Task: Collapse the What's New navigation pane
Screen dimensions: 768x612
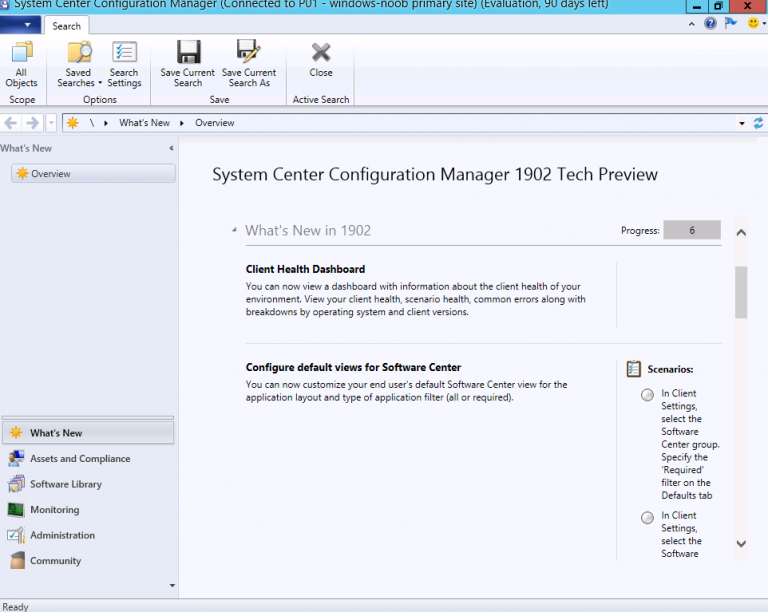Action: (x=171, y=148)
